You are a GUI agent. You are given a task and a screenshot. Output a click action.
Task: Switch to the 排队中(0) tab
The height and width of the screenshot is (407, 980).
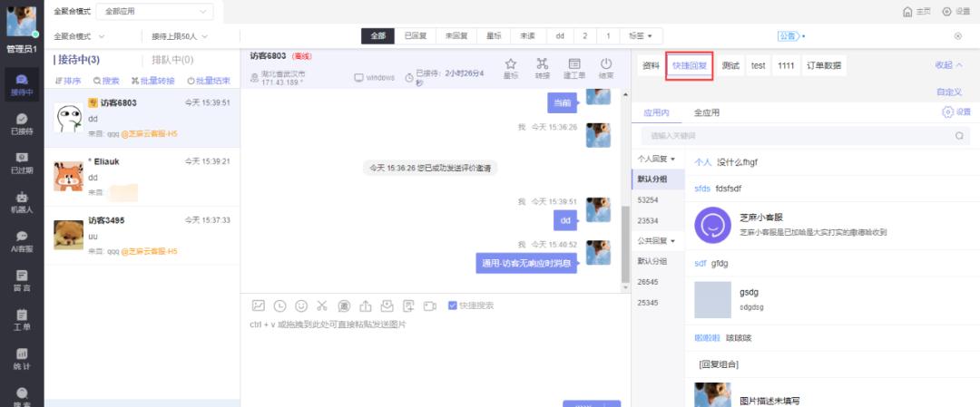[x=172, y=61]
